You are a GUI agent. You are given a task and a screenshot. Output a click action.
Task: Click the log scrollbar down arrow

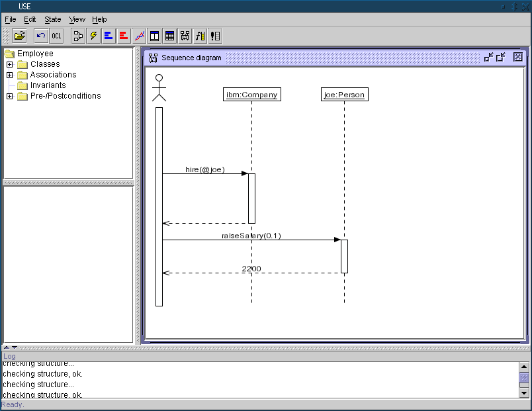524,392
